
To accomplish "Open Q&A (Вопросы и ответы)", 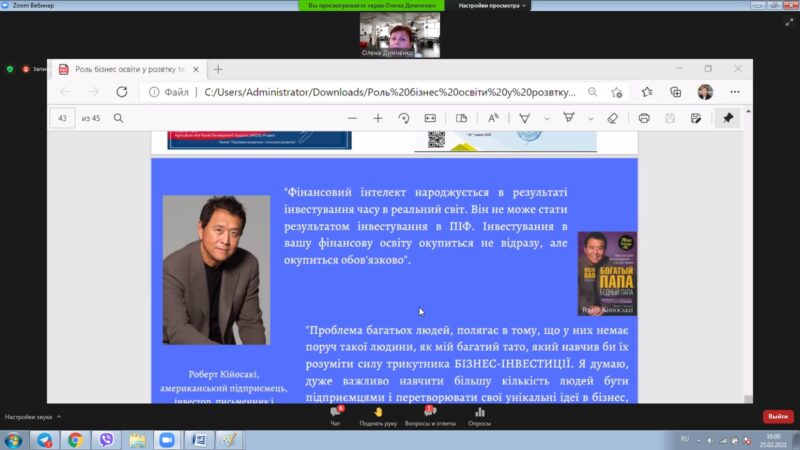I will click(x=428, y=412).
